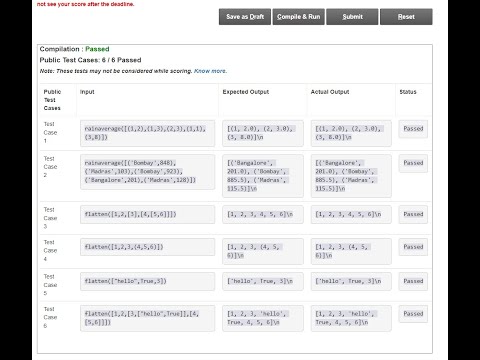Screen dimensions: 480x360
Task: Click Test Case 2 expected output with Bangalore
Action: point(263,176)
